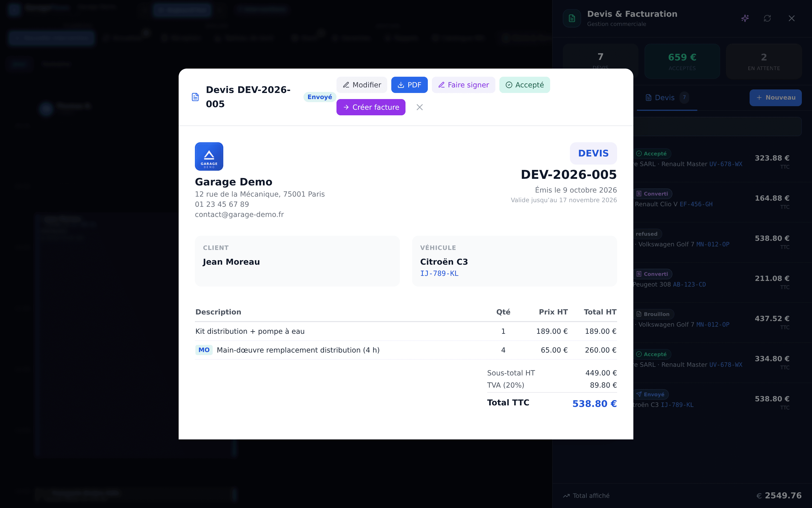Image resolution: width=812 pixels, height=508 pixels.
Task: Click the refresh icon in the Devis & Facturation panel
Action: click(767, 18)
